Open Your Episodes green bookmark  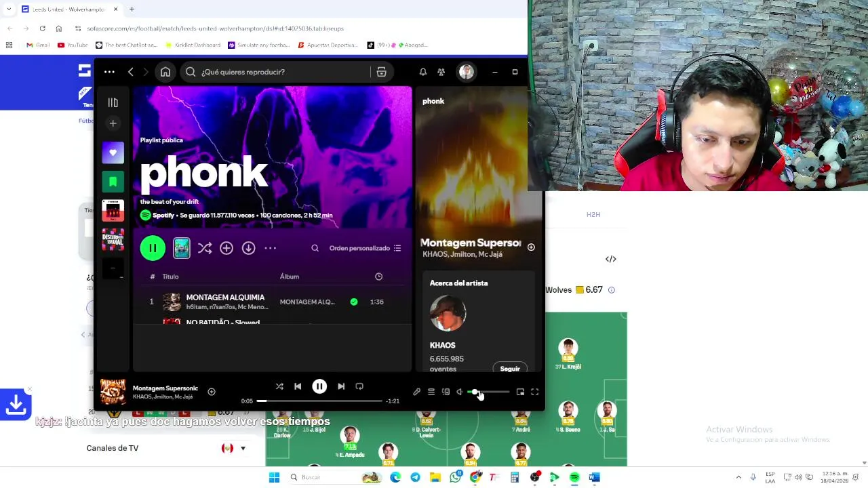pyautogui.click(x=113, y=182)
